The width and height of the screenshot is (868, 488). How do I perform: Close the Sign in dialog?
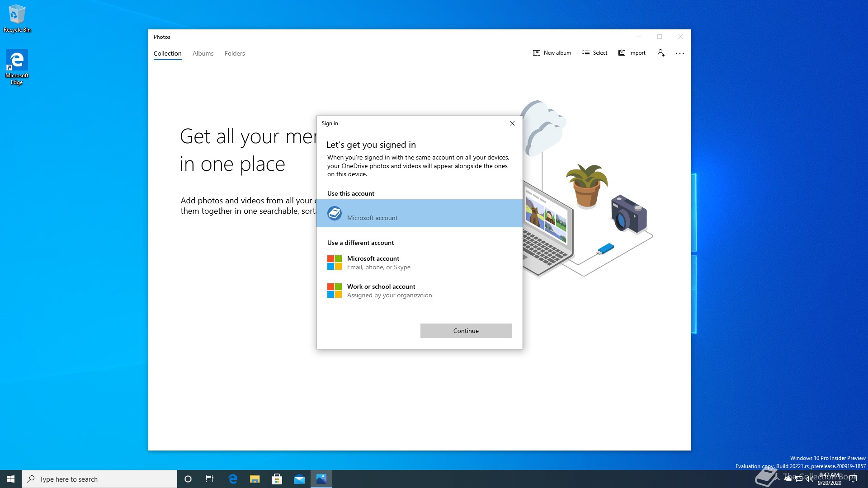pos(512,123)
